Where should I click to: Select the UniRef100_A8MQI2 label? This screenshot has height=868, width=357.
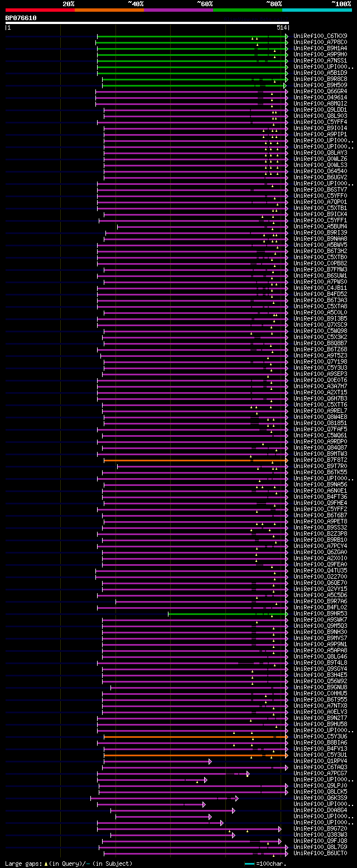(x=320, y=103)
